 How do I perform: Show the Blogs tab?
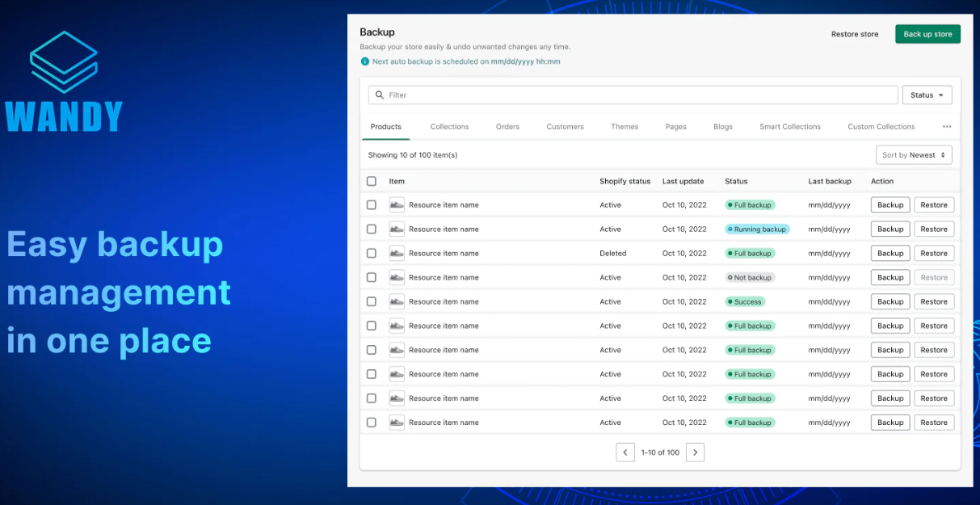723,127
